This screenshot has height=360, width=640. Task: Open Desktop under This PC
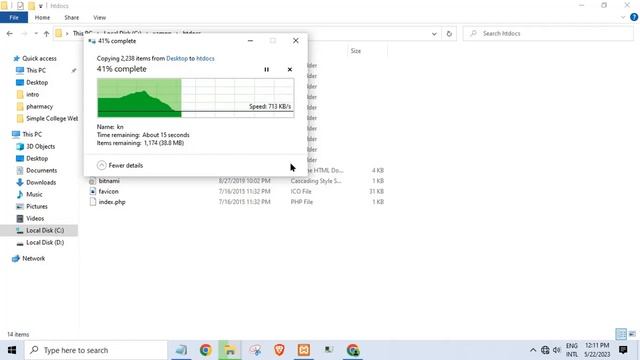click(x=37, y=158)
